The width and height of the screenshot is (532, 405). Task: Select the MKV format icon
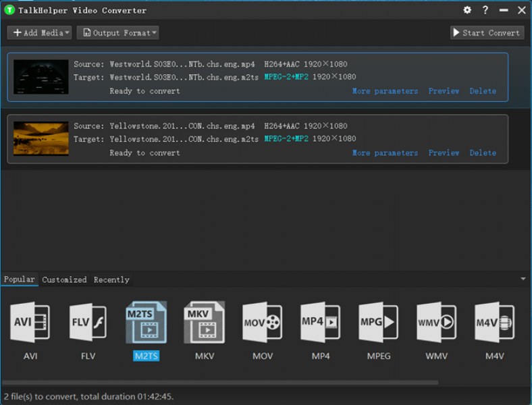(x=204, y=323)
